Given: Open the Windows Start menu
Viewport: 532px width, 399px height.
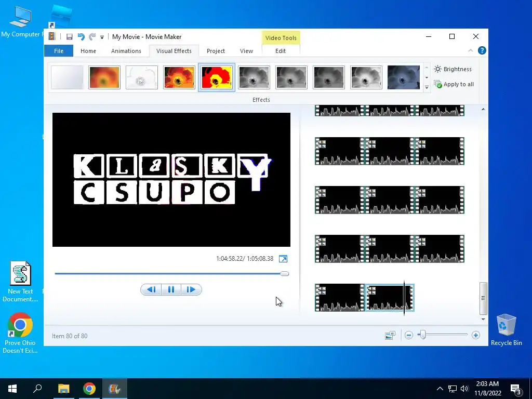Looking at the screenshot, I should pos(12,389).
